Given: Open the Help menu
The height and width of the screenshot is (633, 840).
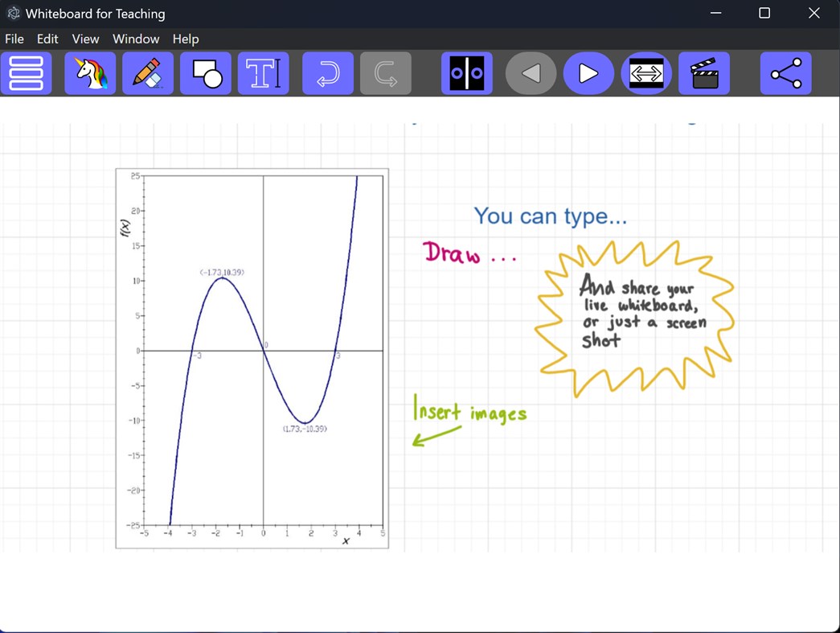Looking at the screenshot, I should (186, 39).
